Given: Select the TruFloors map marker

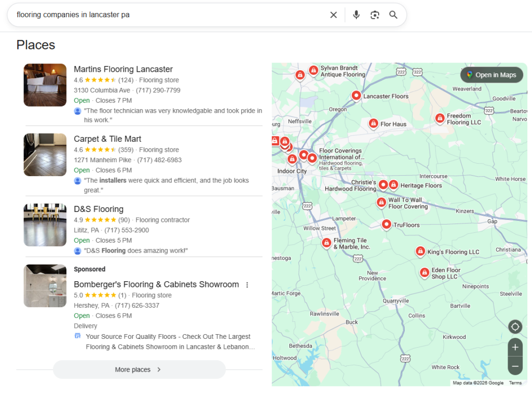Looking at the screenshot, I should (x=386, y=224).
